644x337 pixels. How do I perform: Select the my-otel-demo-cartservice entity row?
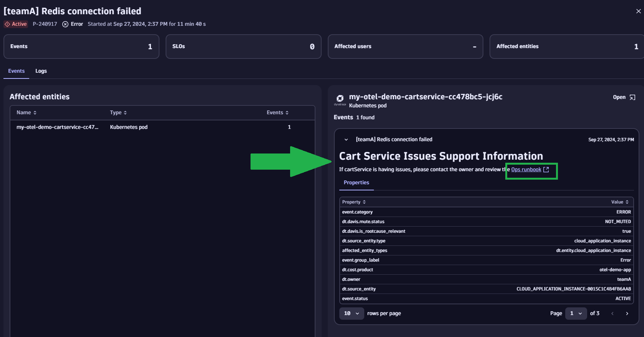(x=163, y=127)
